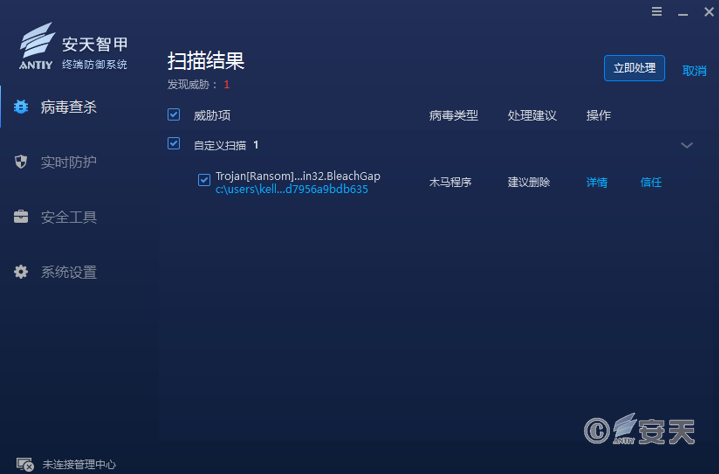The width and height of the screenshot is (719, 474).
Task: Collapse the 自定义扫描 group chevron
Action: click(686, 145)
